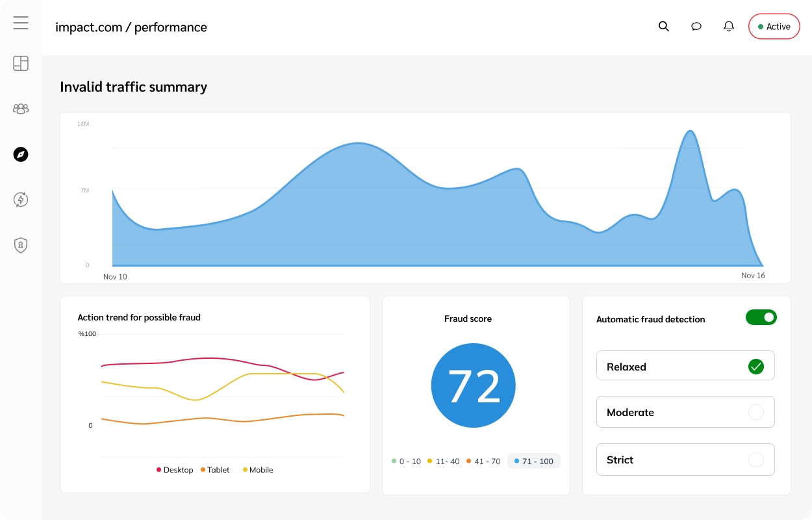Click the search magnifier icon
This screenshot has width=812, height=520.
click(663, 27)
